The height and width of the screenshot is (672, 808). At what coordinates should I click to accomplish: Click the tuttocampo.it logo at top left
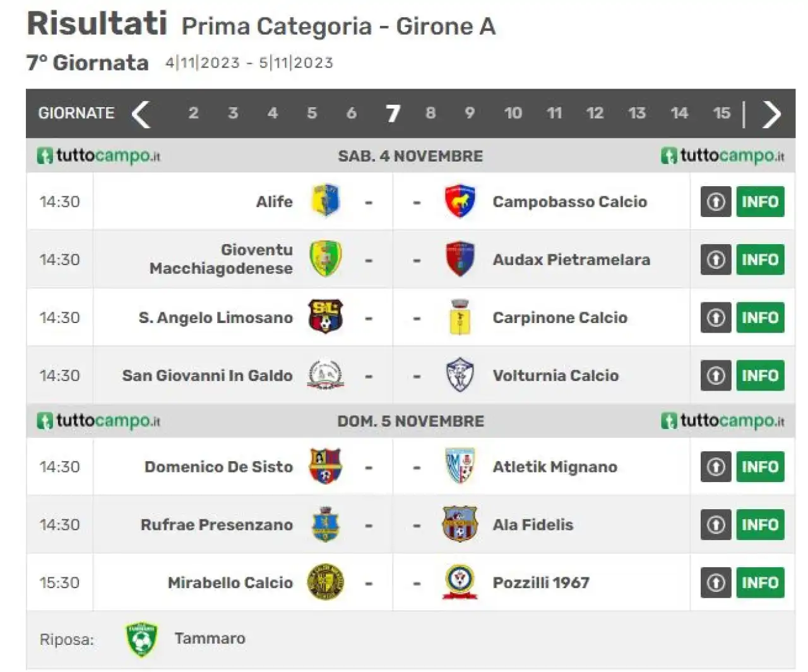coord(98,156)
